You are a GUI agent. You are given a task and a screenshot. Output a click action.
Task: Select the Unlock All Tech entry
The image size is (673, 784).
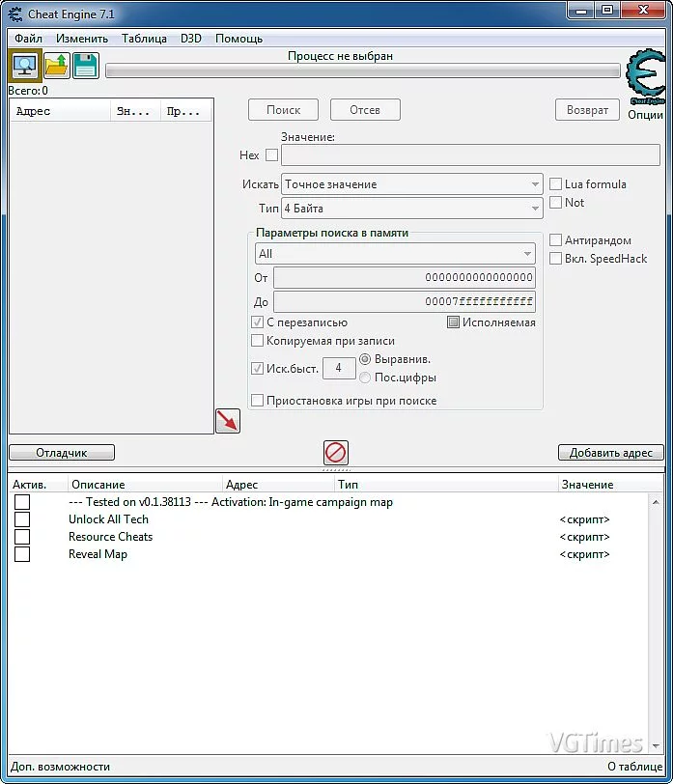tap(108, 519)
